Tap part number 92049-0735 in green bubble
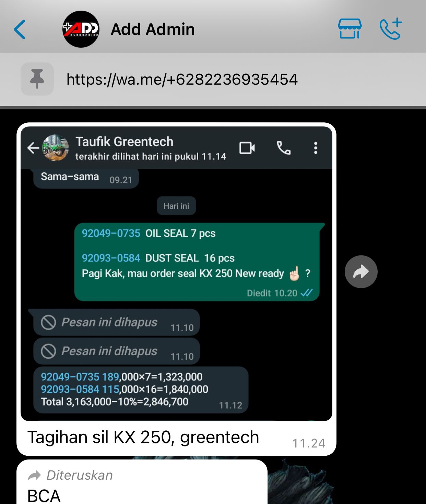This screenshot has width=426, height=504. point(111,233)
